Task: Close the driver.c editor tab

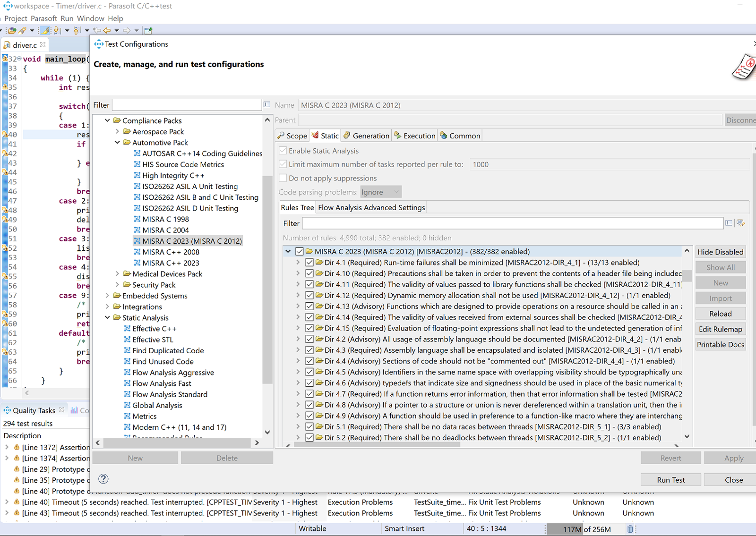Action: click(43, 44)
